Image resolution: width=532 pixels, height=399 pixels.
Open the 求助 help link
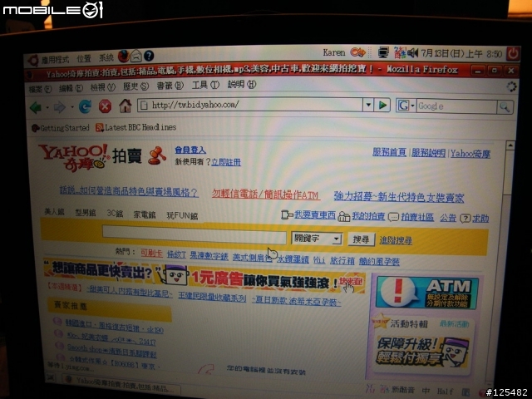(480, 219)
